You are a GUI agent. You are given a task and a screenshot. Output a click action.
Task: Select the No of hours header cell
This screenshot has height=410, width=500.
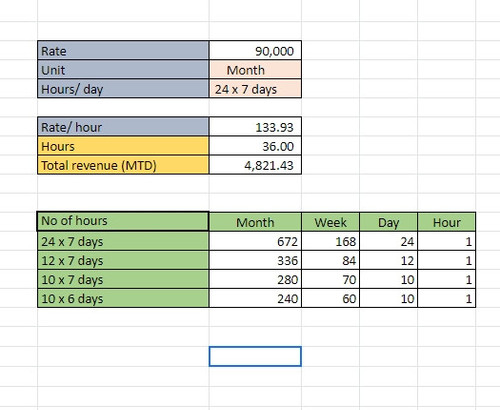click(123, 221)
